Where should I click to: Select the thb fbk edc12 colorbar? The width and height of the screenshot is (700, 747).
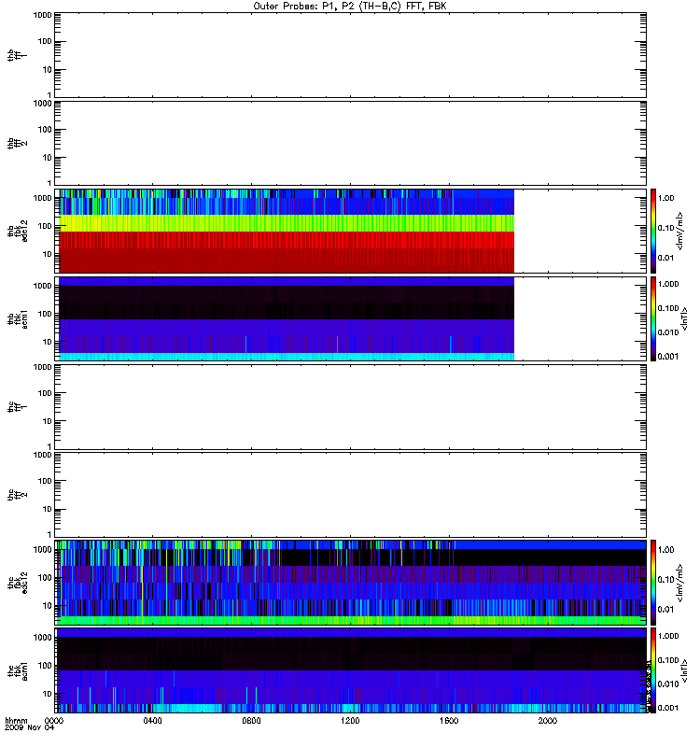[x=653, y=231]
